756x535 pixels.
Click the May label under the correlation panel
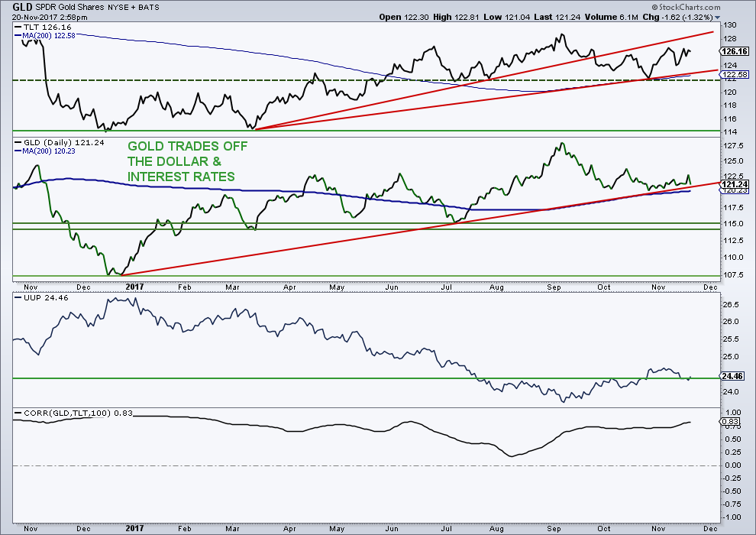337,528
